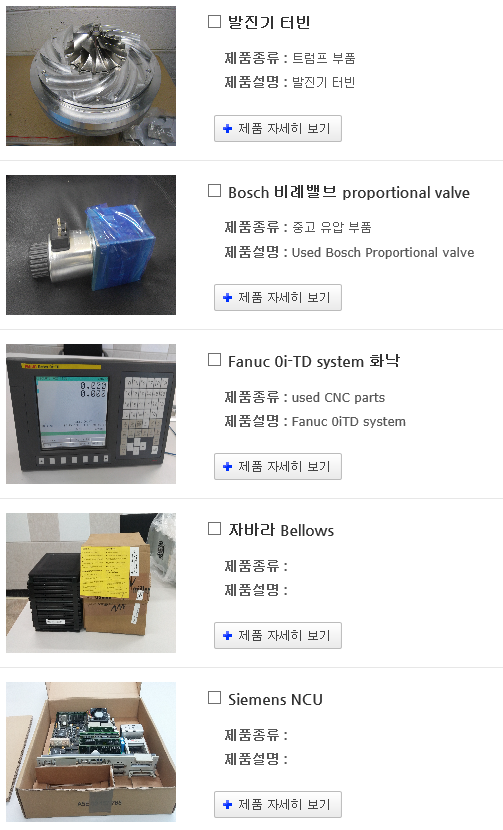Click detail view button for Fanuc 0i-TD
The width and height of the screenshot is (503, 830).
(278, 466)
